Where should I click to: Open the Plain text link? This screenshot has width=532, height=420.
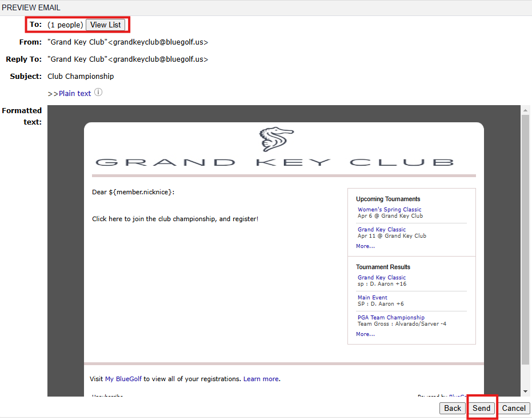click(x=75, y=94)
